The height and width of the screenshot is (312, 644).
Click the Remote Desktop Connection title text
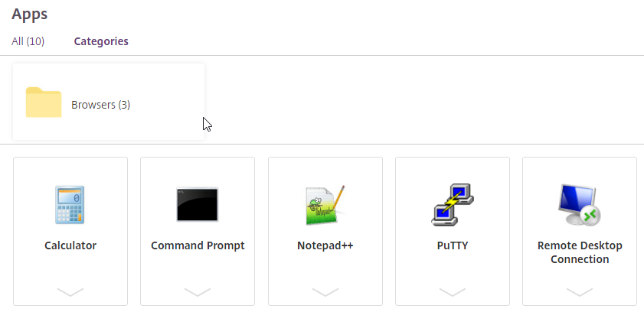click(580, 252)
